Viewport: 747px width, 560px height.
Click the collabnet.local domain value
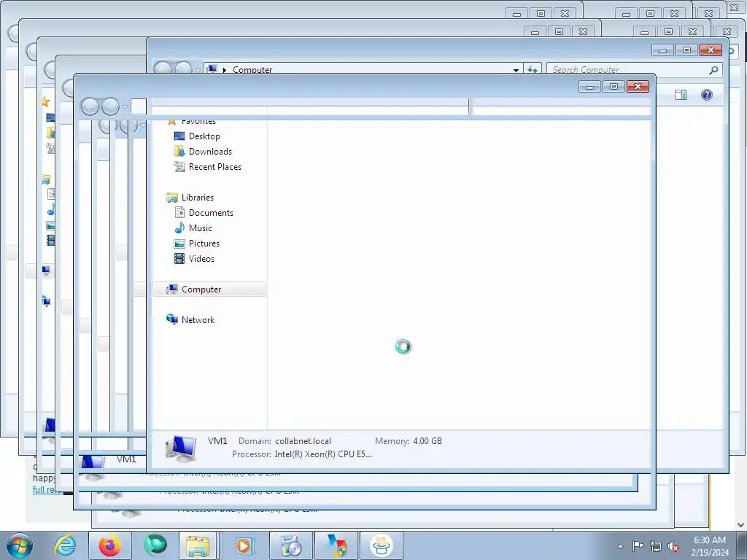303,441
